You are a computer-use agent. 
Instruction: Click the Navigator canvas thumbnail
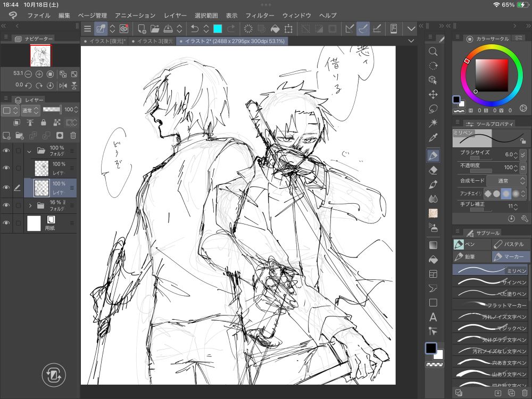coord(40,56)
